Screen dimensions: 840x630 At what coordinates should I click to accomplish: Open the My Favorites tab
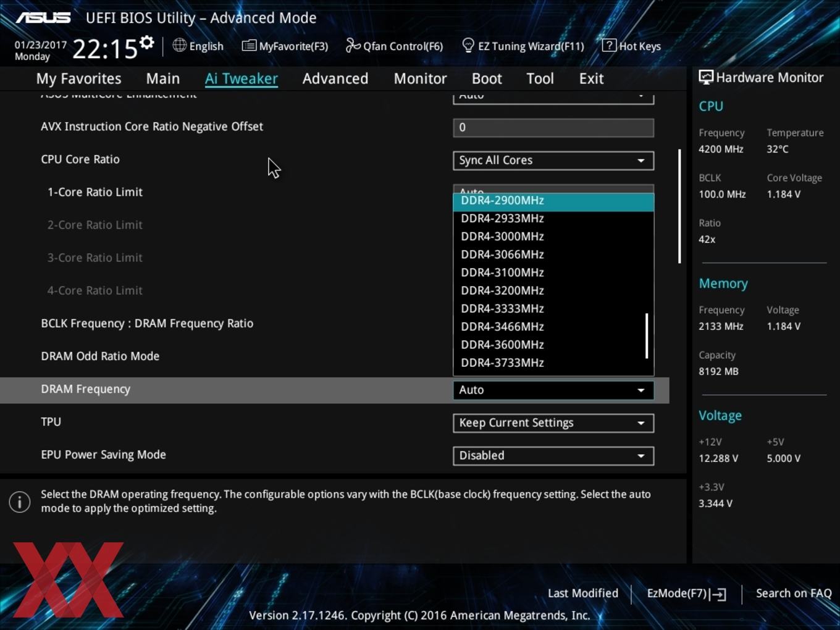click(78, 78)
